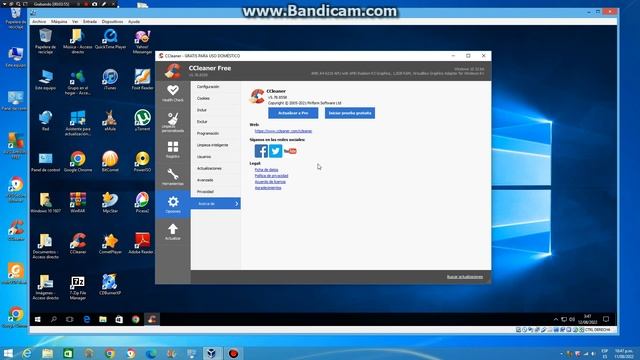Open Health Check in CCleaner sidebar
640x360 pixels.
173,93
